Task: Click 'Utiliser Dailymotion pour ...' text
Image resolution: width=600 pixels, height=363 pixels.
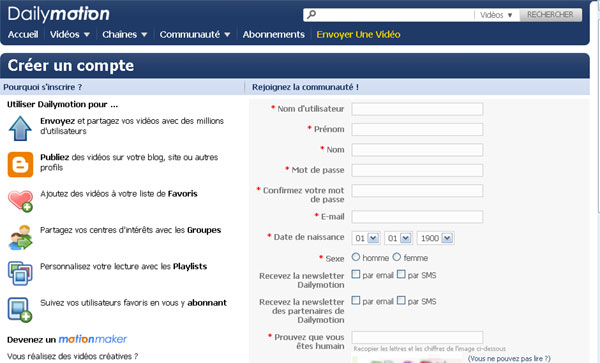Action: pyautogui.click(x=62, y=104)
